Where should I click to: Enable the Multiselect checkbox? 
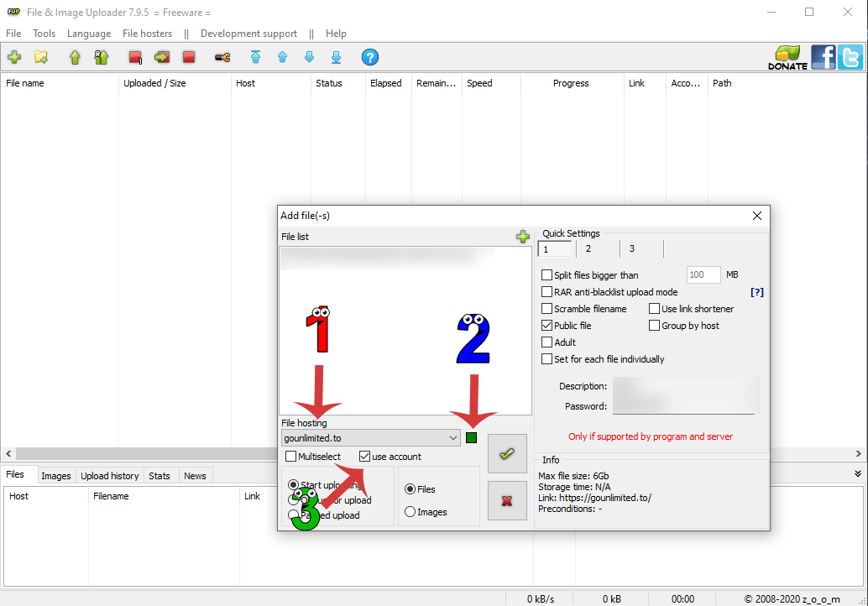tap(291, 457)
